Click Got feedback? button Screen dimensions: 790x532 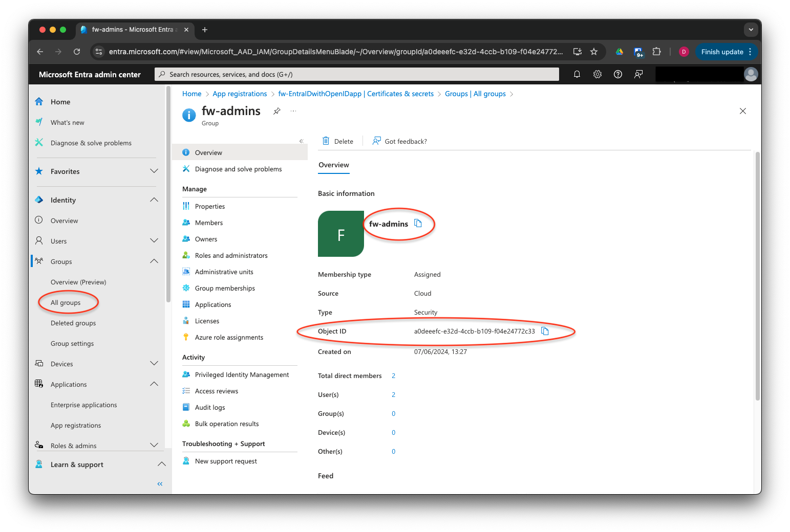pyautogui.click(x=400, y=141)
